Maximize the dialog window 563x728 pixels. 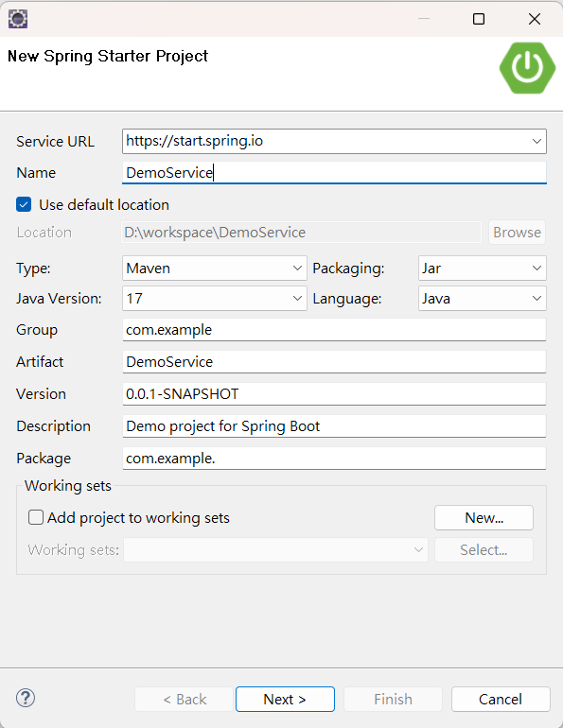pyautogui.click(x=479, y=19)
